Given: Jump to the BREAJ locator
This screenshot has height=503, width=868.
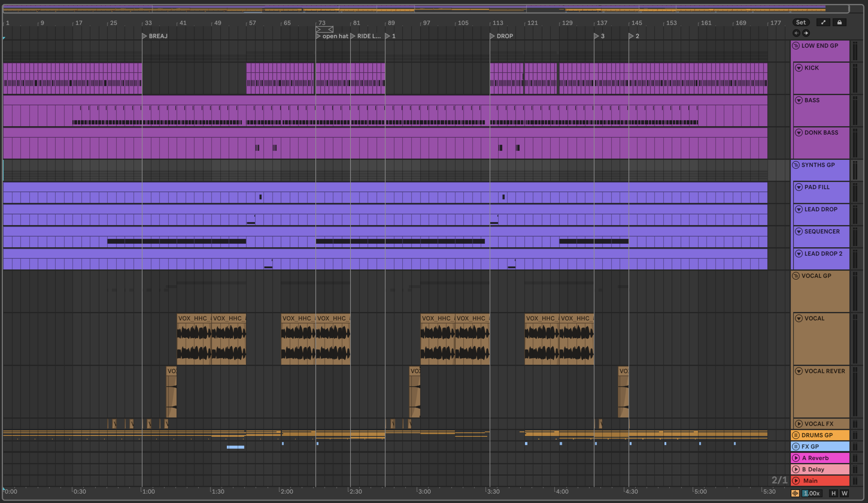Looking at the screenshot, I should [155, 36].
